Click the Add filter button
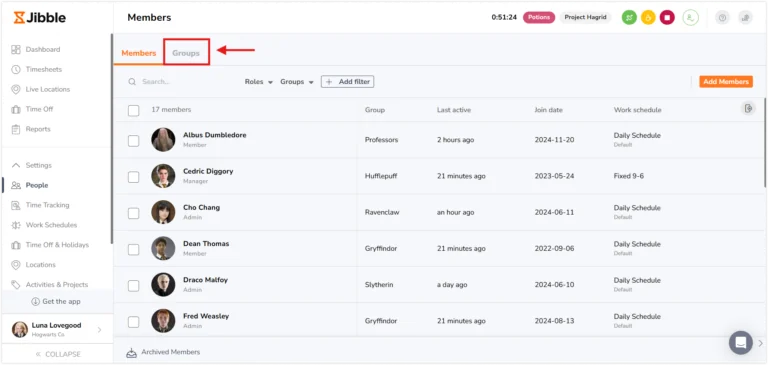Image resolution: width=768 pixels, height=365 pixels. [348, 82]
